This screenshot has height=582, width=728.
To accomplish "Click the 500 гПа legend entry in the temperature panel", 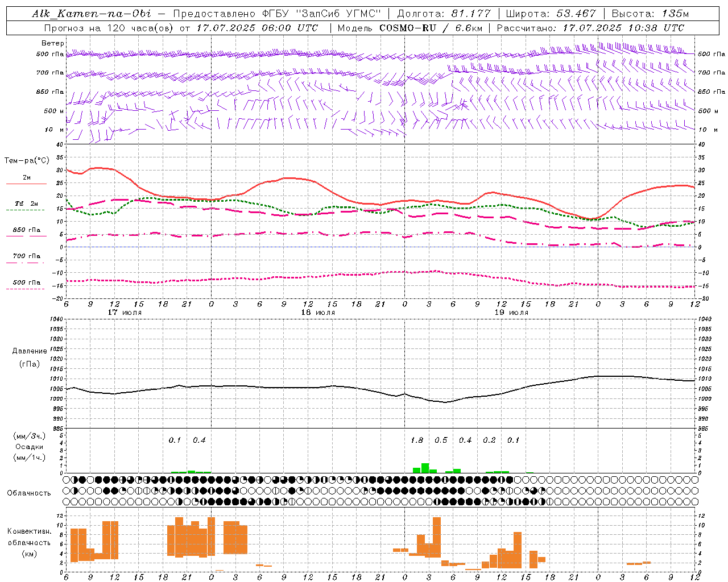I will click(x=27, y=282).
